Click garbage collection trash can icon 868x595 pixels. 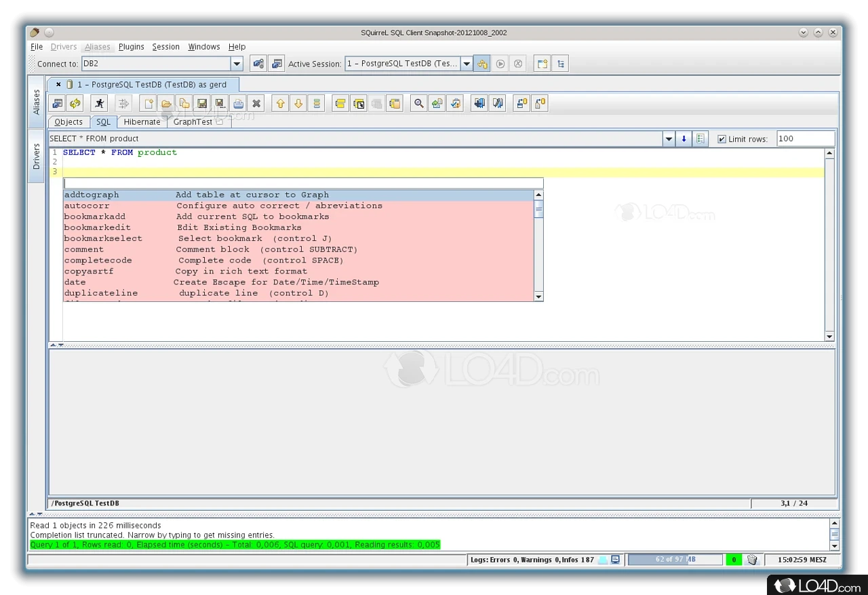[752, 560]
